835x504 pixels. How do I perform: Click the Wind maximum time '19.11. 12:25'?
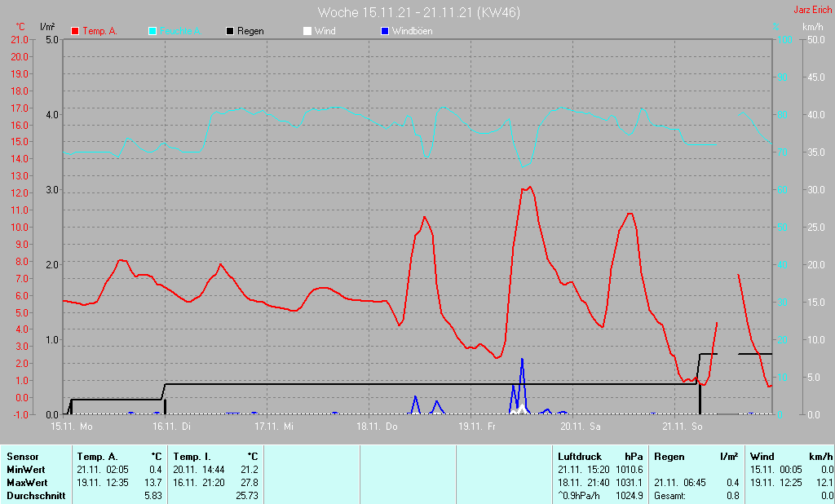click(x=776, y=483)
